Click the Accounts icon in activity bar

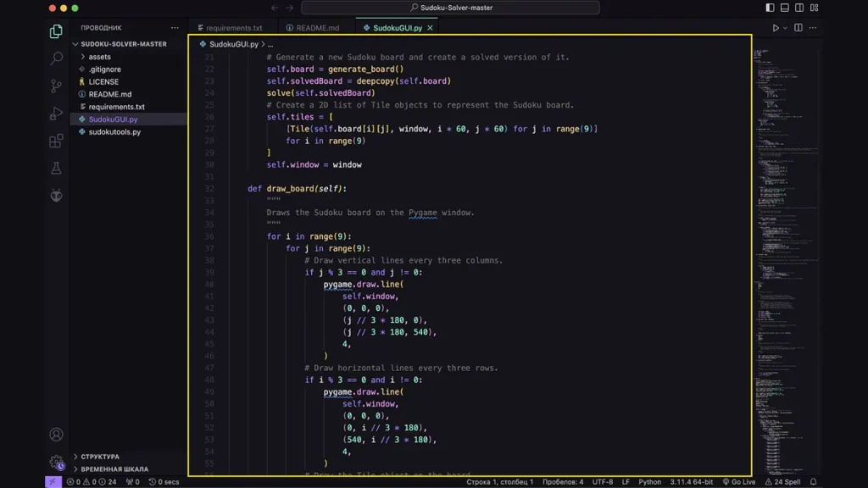pyautogui.click(x=56, y=435)
